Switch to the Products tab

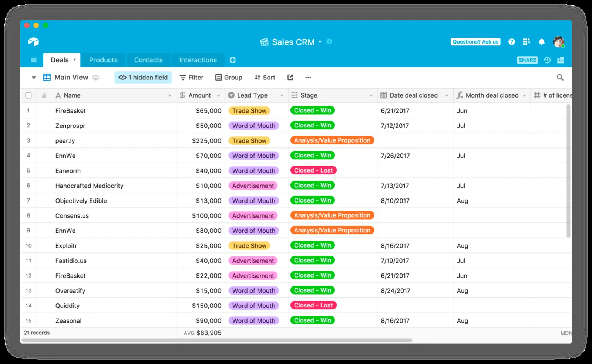[103, 60]
